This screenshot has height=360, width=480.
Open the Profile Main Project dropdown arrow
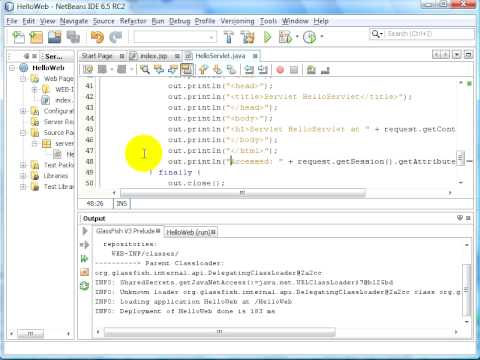coord(322,37)
